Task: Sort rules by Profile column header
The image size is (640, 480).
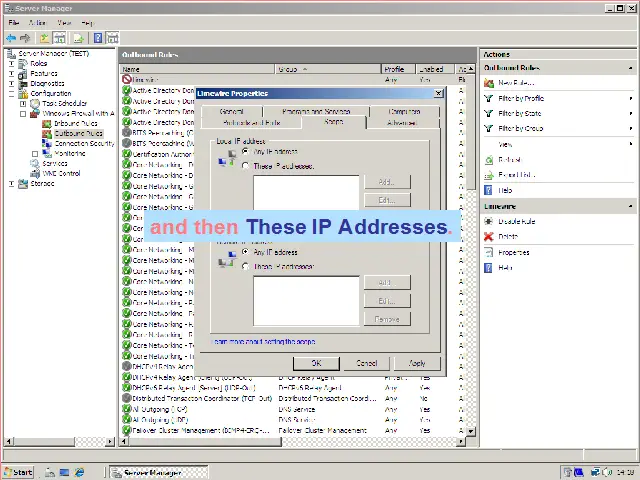Action: (x=398, y=69)
